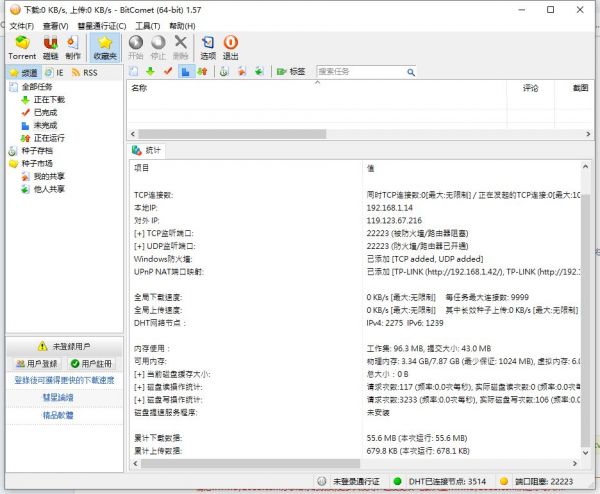
Task: Open the 工具(T) menu
Action: pyautogui.click(x=148, y=26)
